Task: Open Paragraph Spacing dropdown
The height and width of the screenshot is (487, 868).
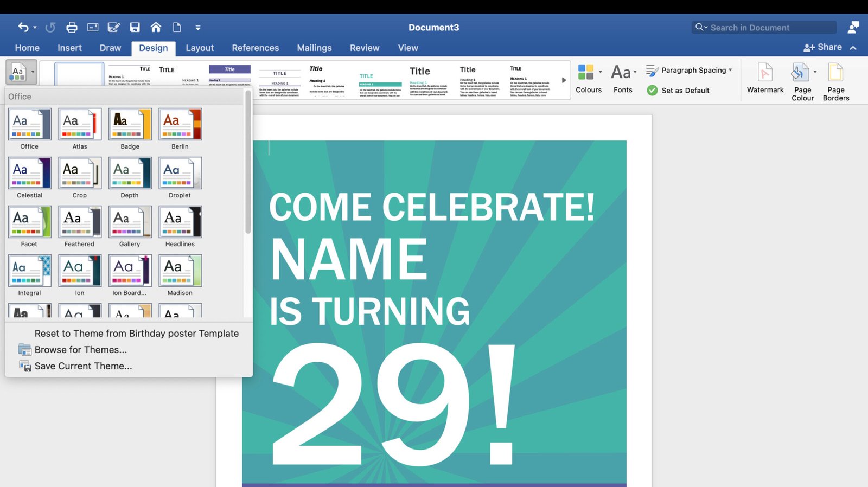Action: click(x=689, y=70)
